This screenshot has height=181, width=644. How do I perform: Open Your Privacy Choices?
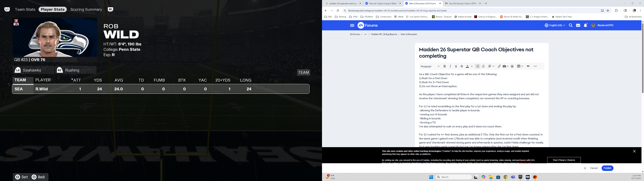pyautogui.click(x=564, y=160)
